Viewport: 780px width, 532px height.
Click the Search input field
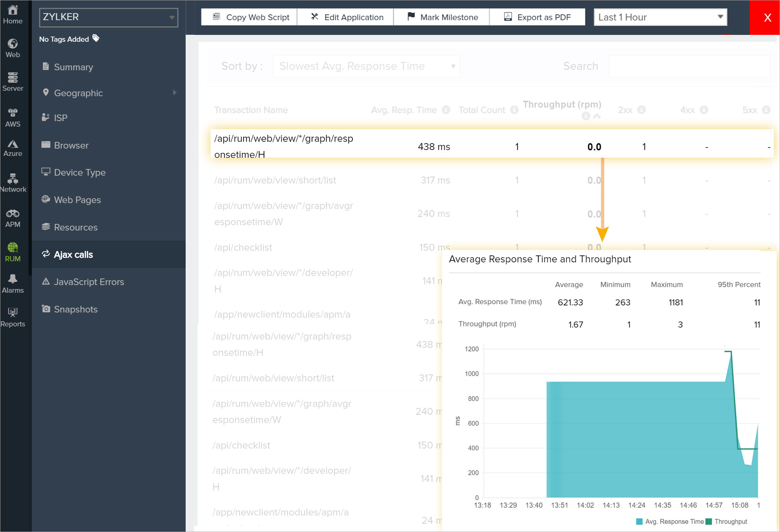pos(689,66)
